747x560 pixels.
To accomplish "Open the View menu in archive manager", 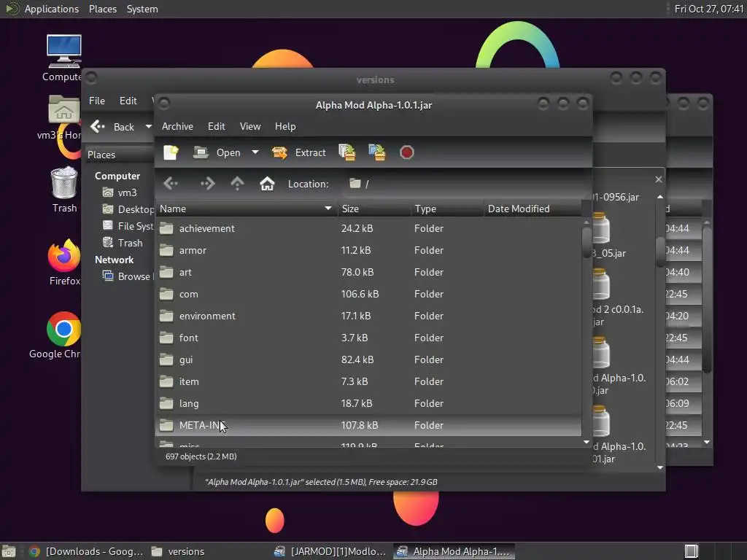I will [250, 126].
